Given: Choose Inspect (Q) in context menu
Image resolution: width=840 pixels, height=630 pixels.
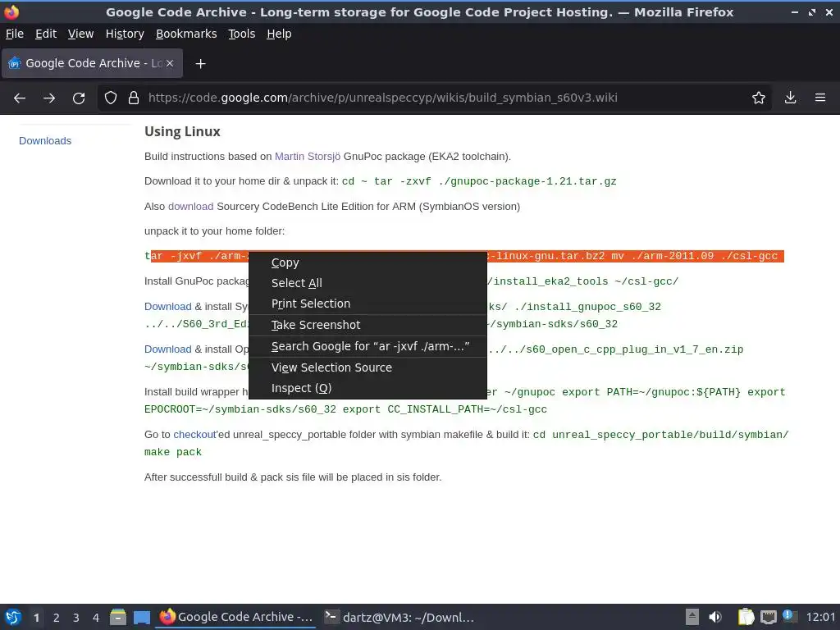Looking at the screenshot, I should (x=368, y=388).
